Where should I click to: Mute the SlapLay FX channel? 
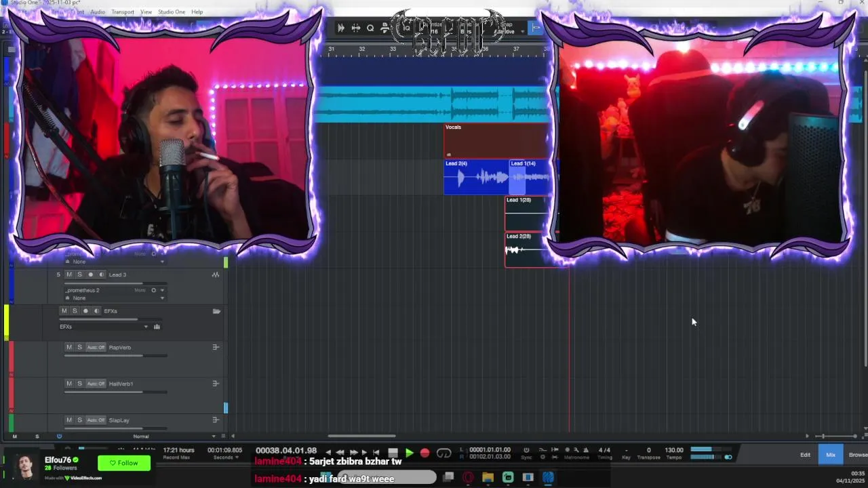click(x=68, y=420)
